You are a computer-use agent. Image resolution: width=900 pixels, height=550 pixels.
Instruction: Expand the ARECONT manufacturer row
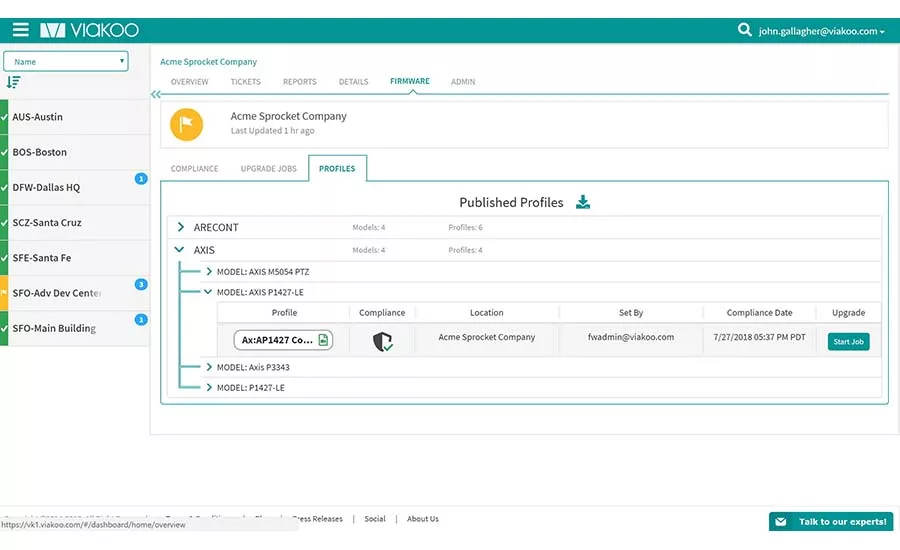point(180,227)
